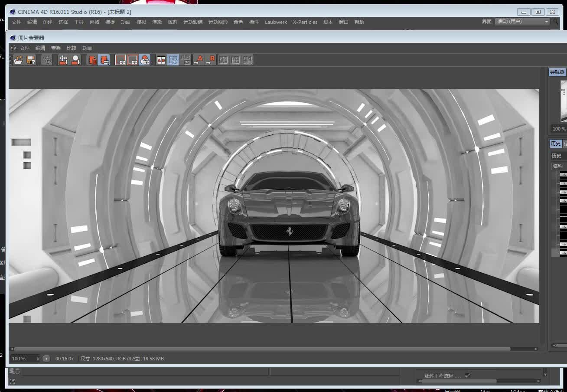567x392 pixels.
Task: Open the 帮助 menu in main window
Action: (x=359, y=22)
